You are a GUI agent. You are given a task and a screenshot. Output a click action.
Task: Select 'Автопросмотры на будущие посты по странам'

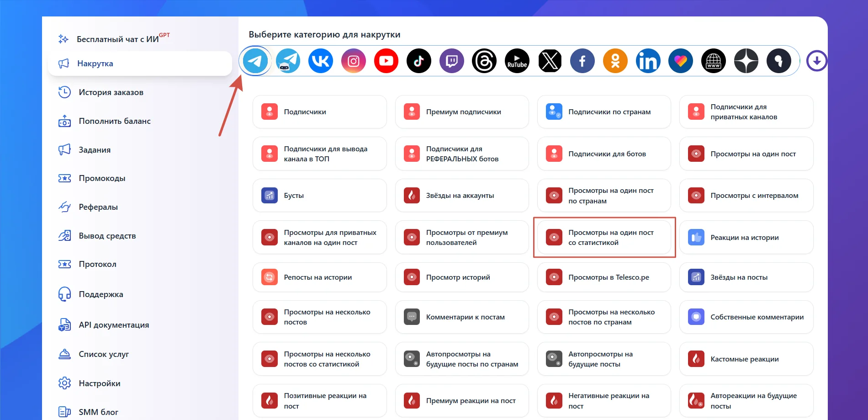tap(462, 359)
